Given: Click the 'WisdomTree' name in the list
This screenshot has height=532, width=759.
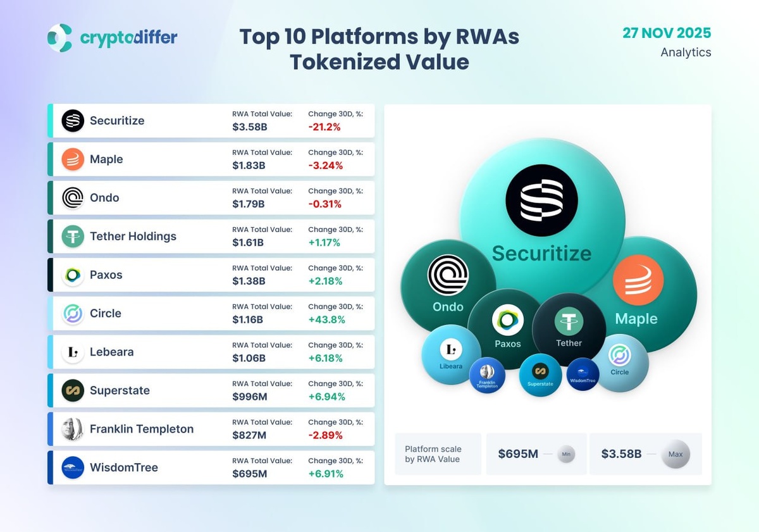Looking at the screenshot, I should [124, 468].
